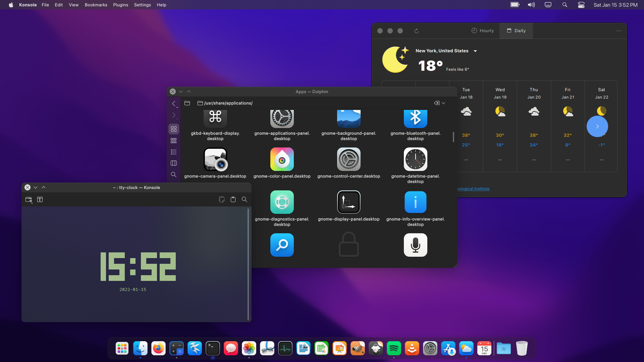Launch VLC from the dock
The height and width of the screenshot is (362, 644).
coord(412,349)
